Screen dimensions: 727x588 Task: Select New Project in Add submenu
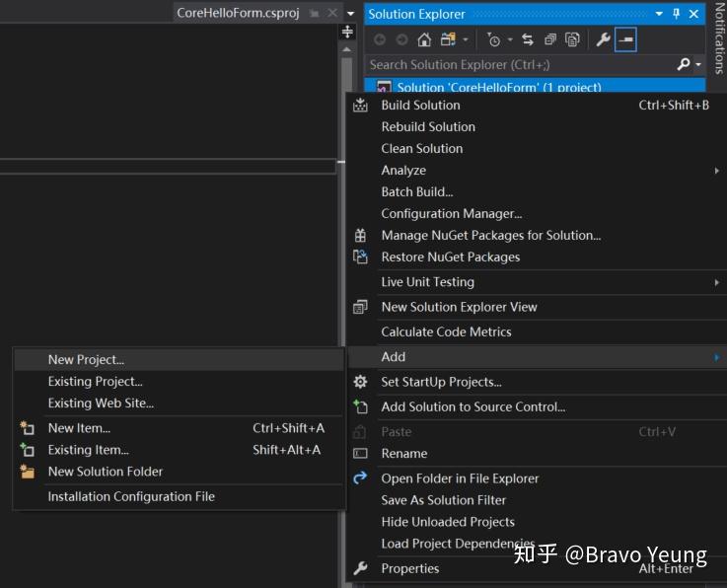click(x=179, y=360)
